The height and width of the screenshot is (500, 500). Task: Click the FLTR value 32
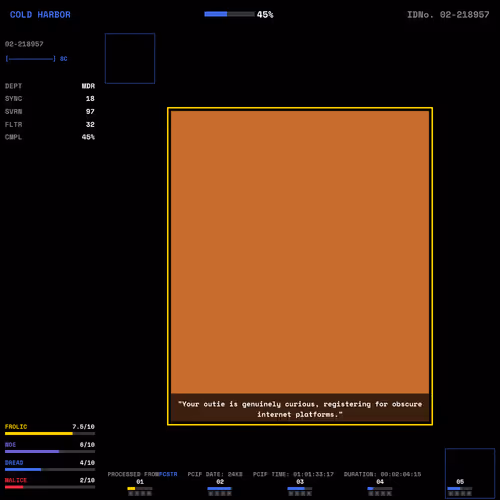90,124
